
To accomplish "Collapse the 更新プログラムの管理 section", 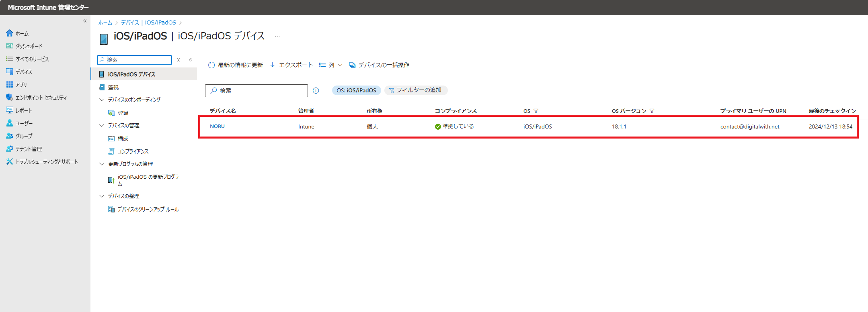I will tap(102, 164).
